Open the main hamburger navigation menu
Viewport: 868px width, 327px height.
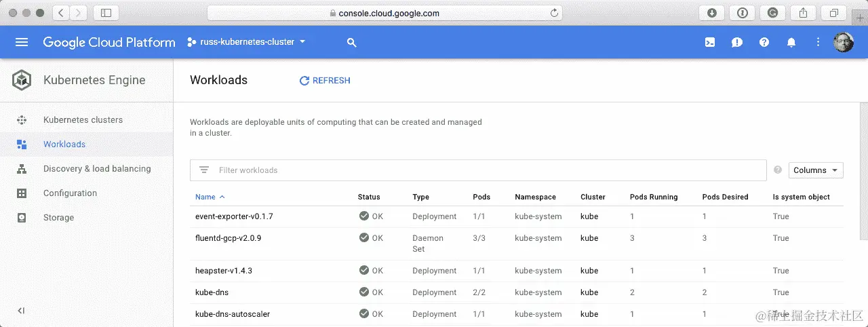pyautogui.click(x=22, y=42)
